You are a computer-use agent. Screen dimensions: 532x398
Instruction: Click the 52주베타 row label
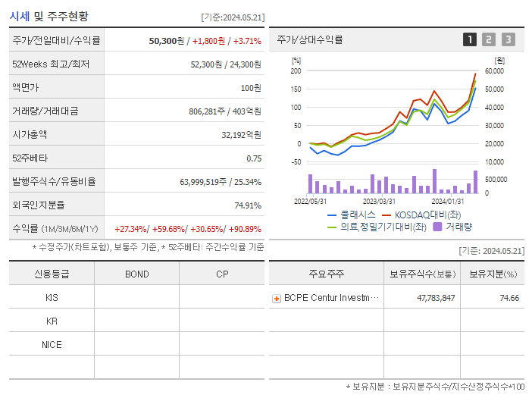click(x=30, y=158)
